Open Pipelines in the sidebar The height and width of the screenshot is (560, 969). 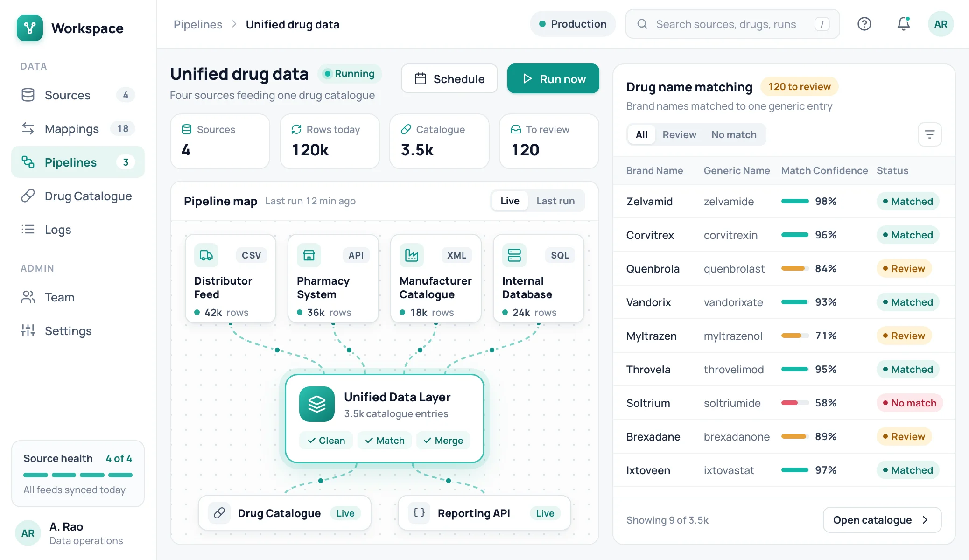78,162
